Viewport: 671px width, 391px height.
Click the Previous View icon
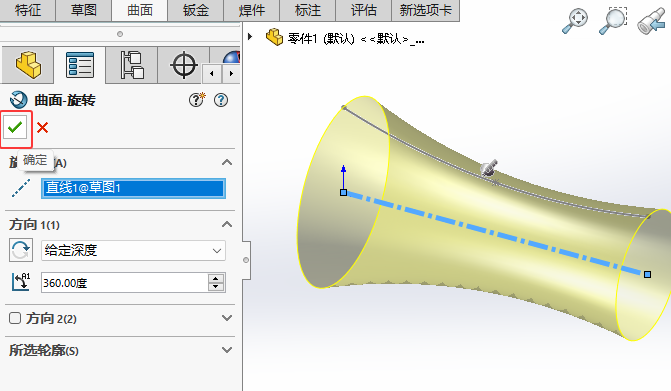tap(651, 21)
